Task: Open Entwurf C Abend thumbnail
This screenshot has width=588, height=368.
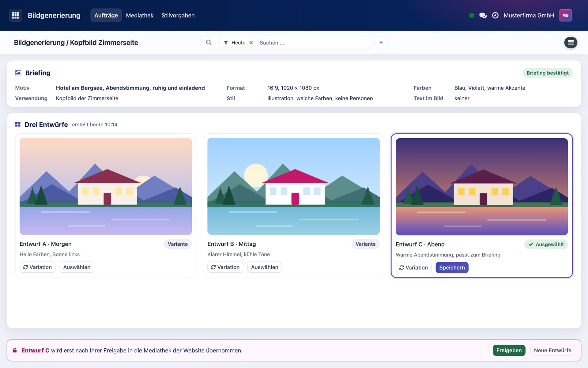Action: pyautogui.click(x=482, y=186)
